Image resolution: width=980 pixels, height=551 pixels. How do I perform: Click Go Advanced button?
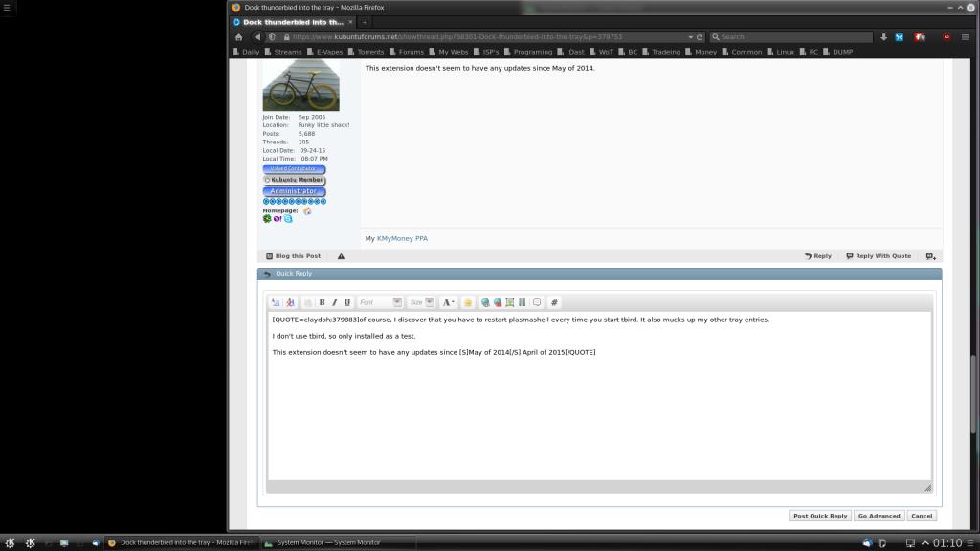(879, 516)
